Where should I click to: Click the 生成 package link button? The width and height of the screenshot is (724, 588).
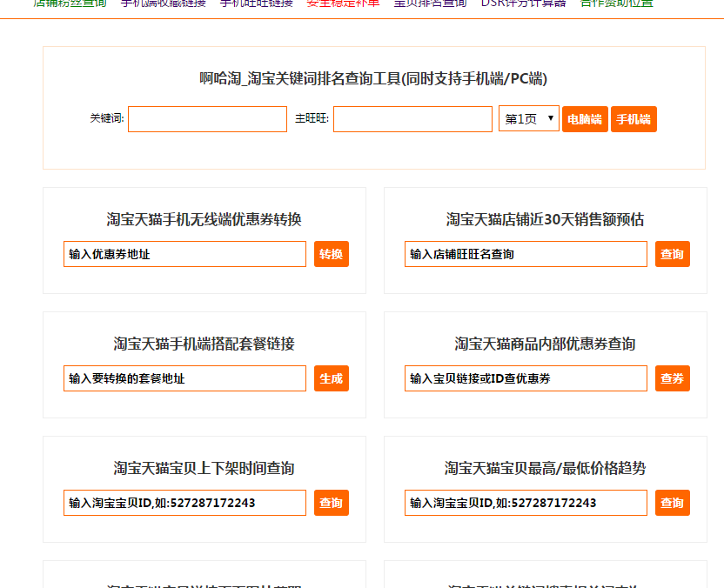pyautogui.click(x=331, y=378)
